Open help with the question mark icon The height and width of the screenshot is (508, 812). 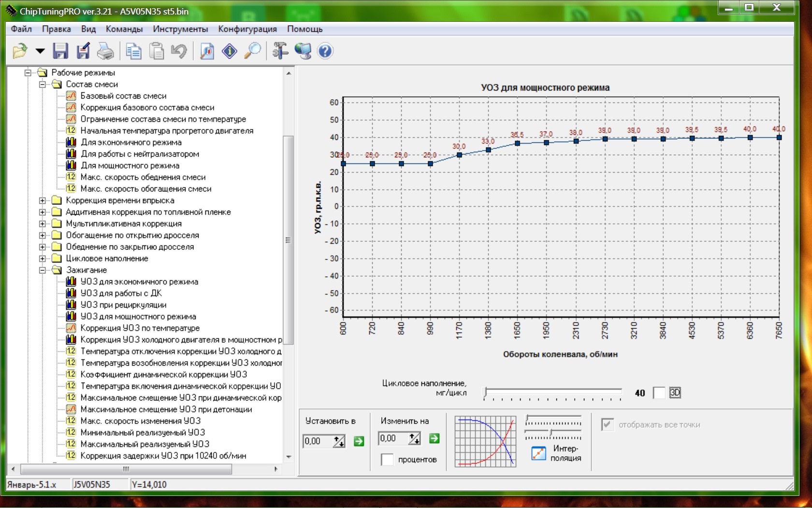click(x=325, y=51)
